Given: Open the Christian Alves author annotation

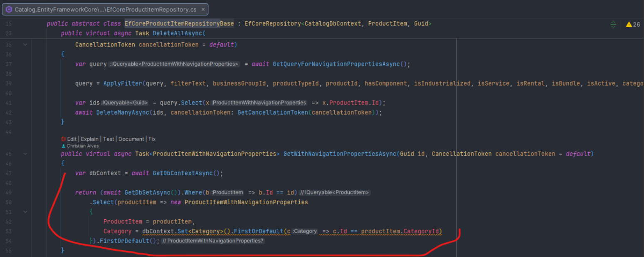Looking at the screenshot, I should click(82, 146).
